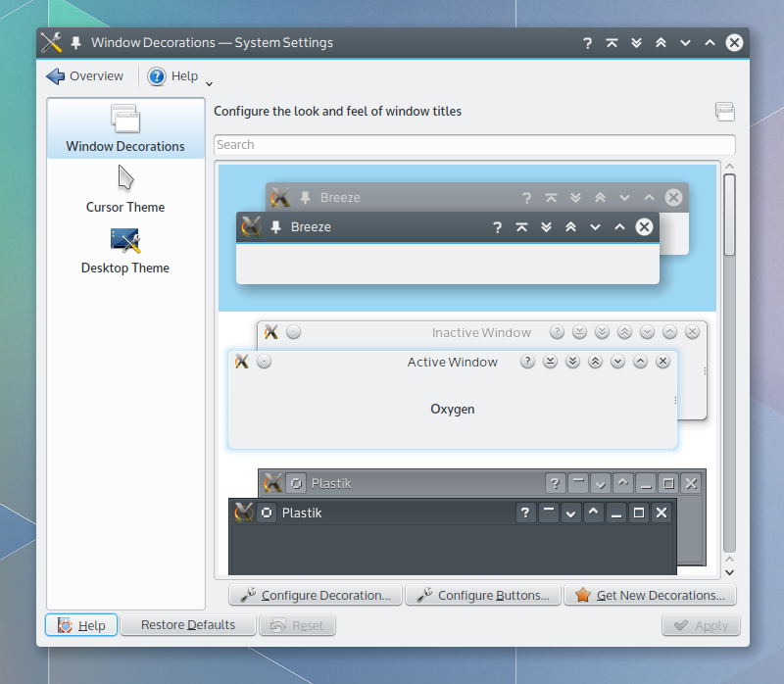Click the on-all-desktops button on the active Plastik preview
This screenshot has width=784, height=684.
pos(267,513)
